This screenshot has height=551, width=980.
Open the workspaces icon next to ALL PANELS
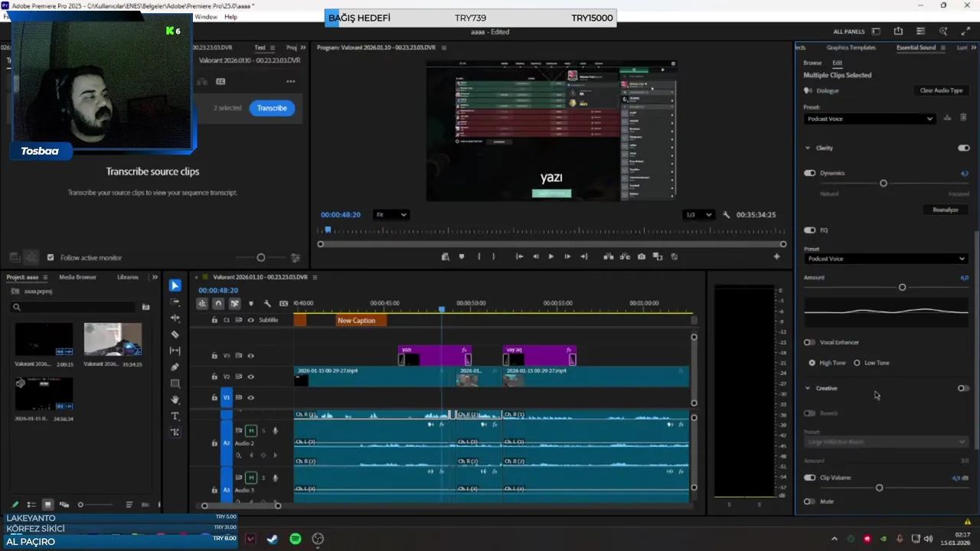876,31
